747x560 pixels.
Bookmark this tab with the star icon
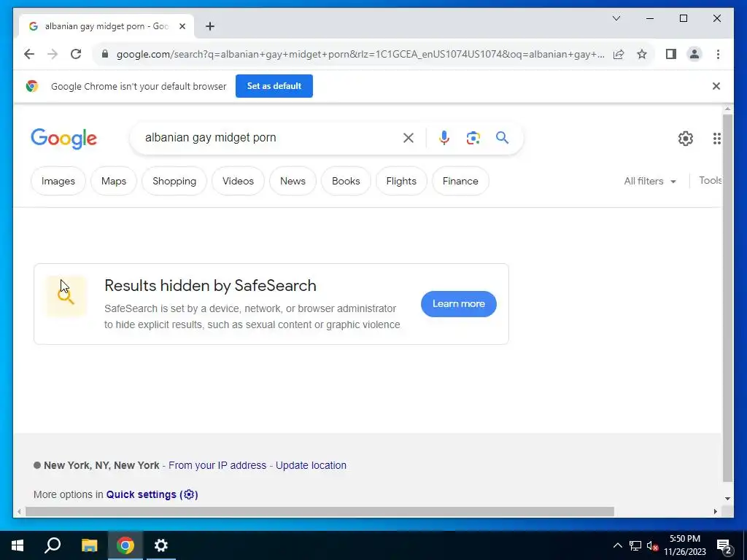coord(642,54)
